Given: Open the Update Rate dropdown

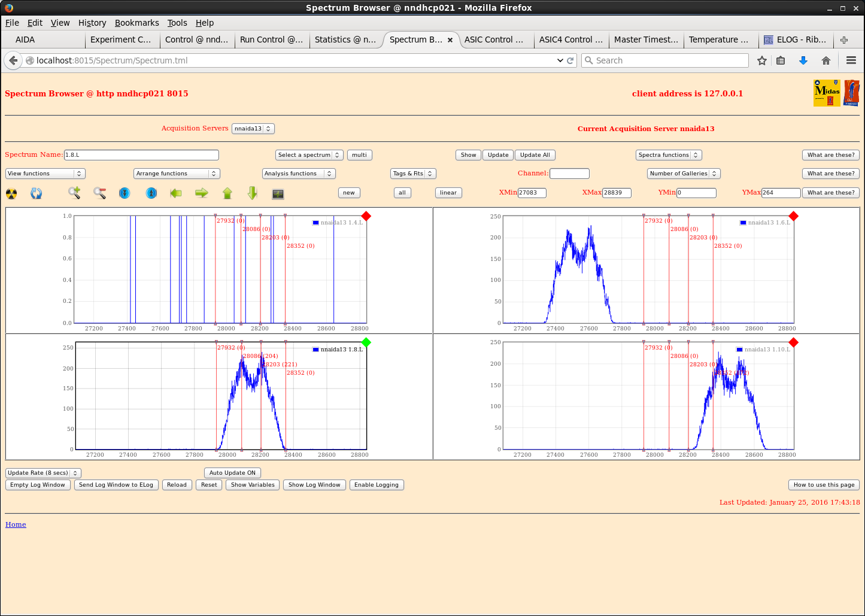Looking at the screenshot, I should click(43, 473).
